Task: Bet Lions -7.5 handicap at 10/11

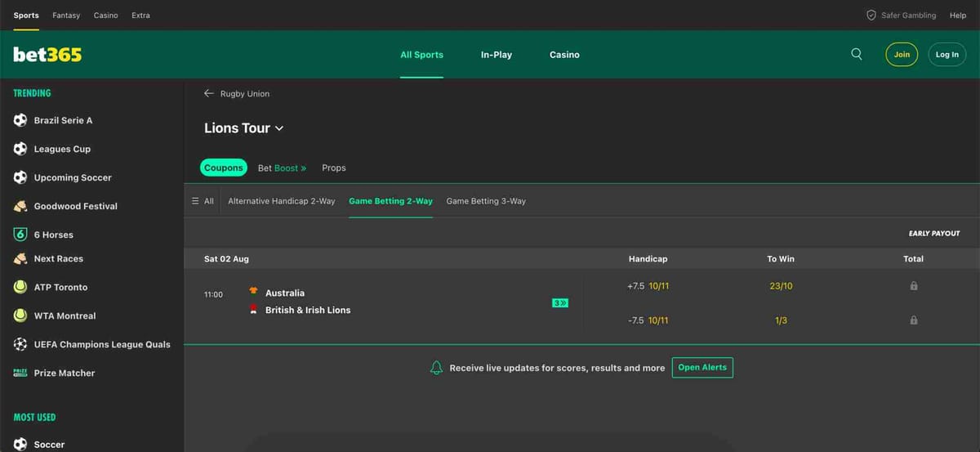Action: click(x=648, y=320)
